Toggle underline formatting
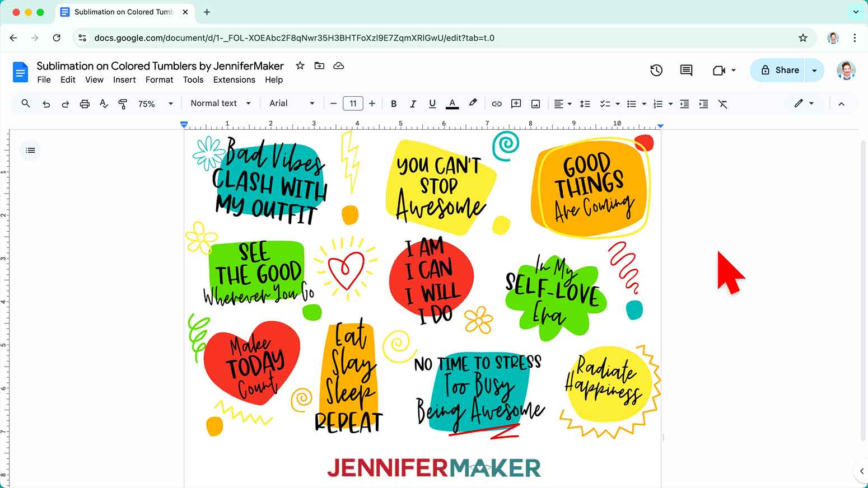868x488 pixels. tap(432, 104)
